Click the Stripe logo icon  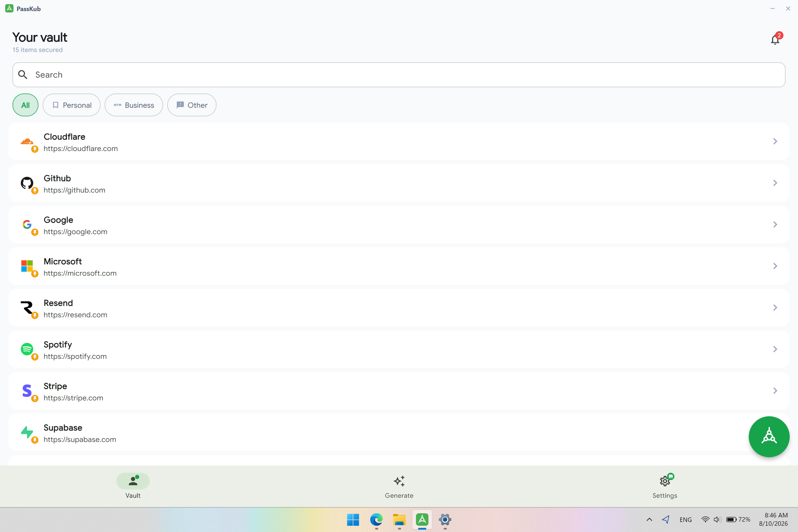pyautogui.click(x=27, y=391)
